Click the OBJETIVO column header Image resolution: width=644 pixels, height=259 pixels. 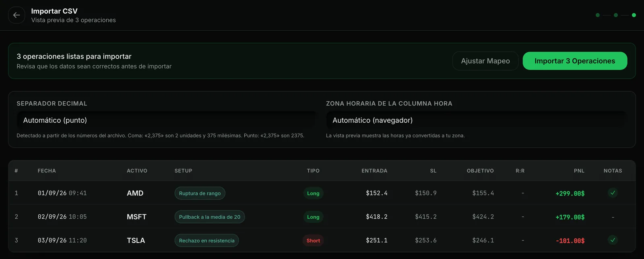pyautogui.click(x=480, y=171)
